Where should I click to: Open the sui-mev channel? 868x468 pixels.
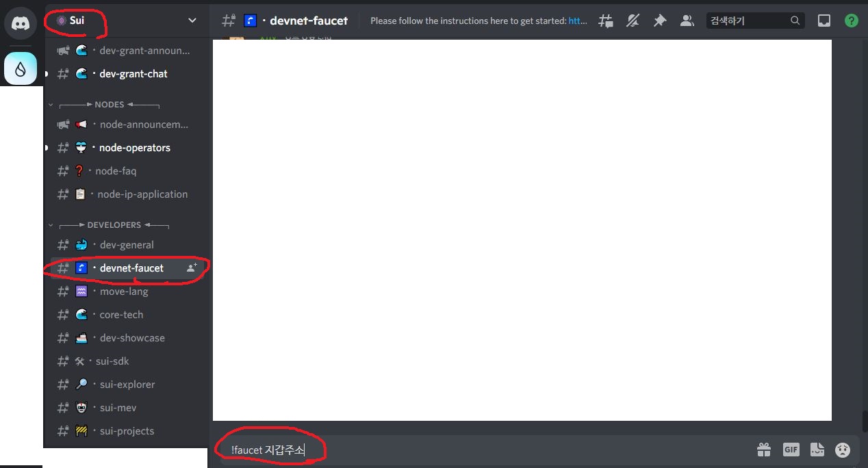(127, 408)
